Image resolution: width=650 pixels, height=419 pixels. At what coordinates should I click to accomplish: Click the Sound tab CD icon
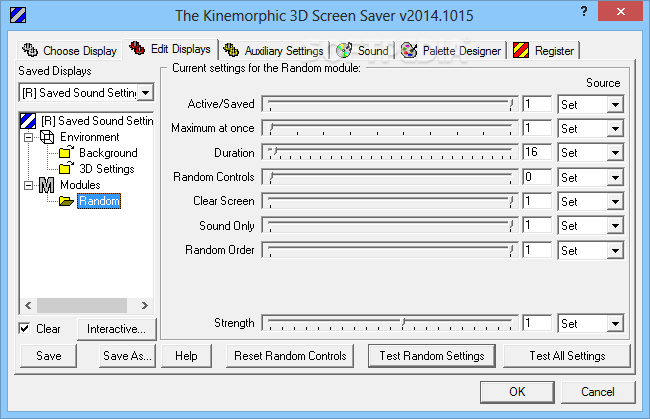point(344,50)
